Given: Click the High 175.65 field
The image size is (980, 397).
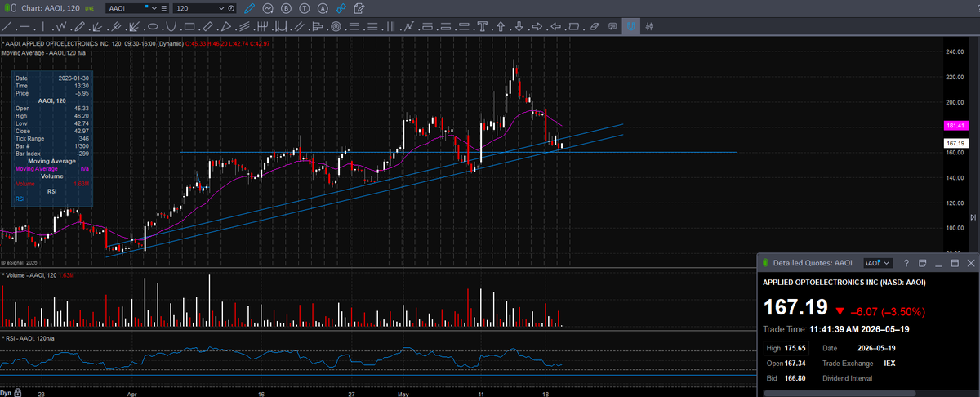Looking at the screenshot, I should coord(786,348).
